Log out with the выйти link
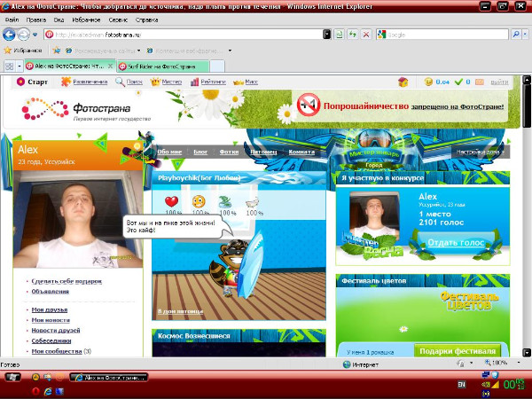 tap(499, 82)
